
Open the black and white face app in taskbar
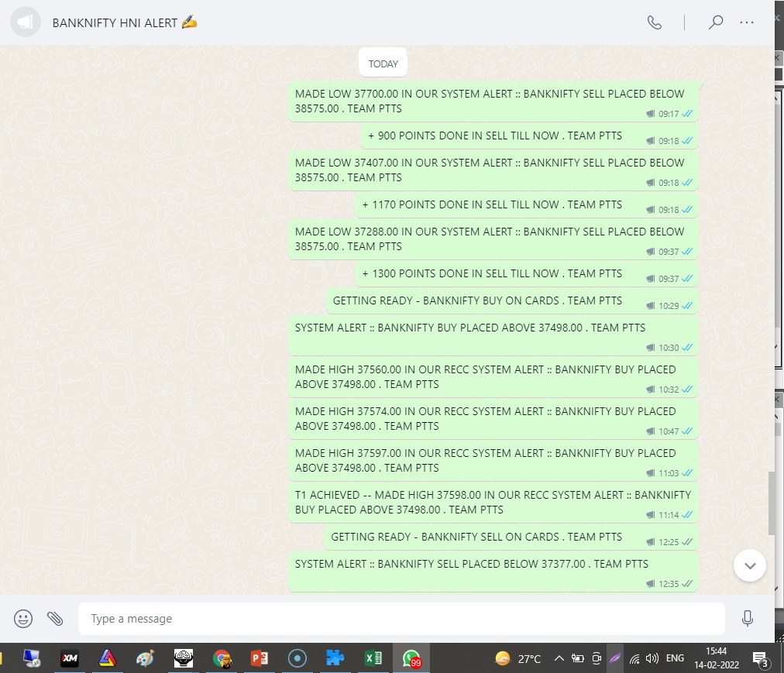pos(184,658)
